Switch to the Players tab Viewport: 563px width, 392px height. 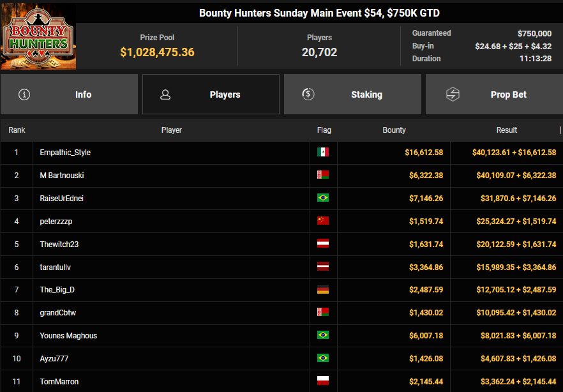coord(211,94)
